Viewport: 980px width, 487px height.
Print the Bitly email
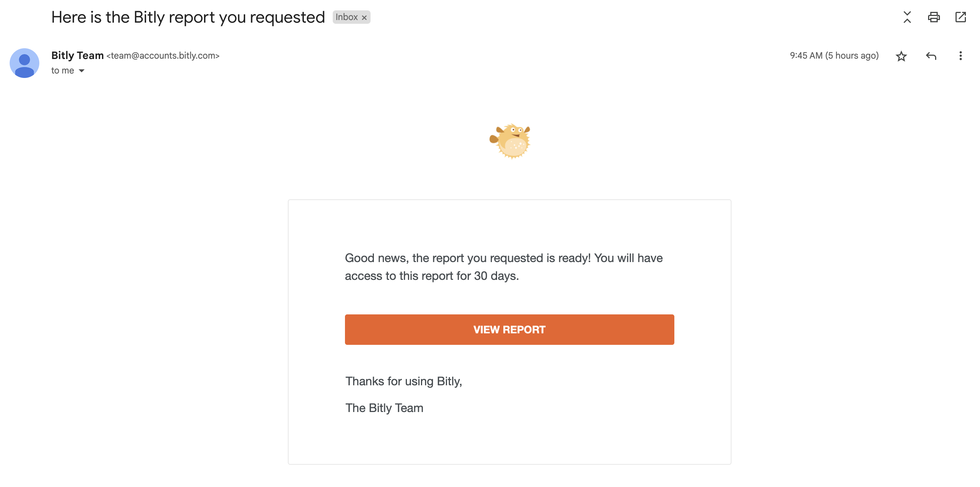click(934, 17)
